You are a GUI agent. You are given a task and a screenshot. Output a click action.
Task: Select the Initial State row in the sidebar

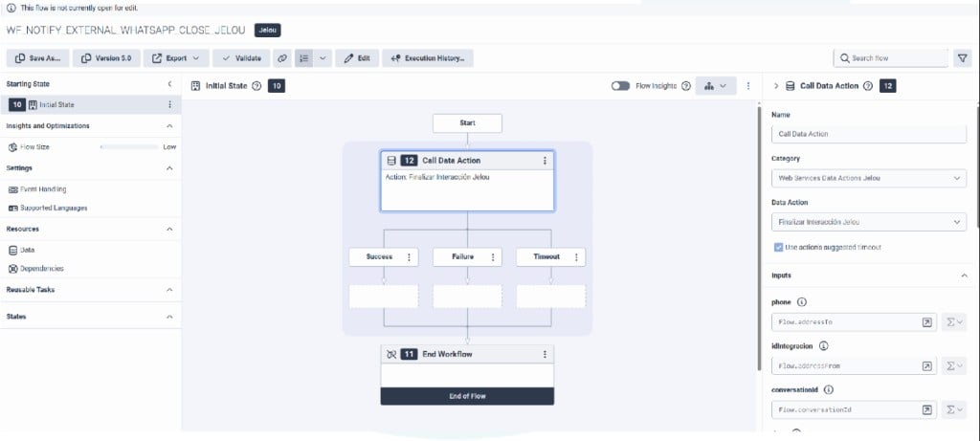91,105
